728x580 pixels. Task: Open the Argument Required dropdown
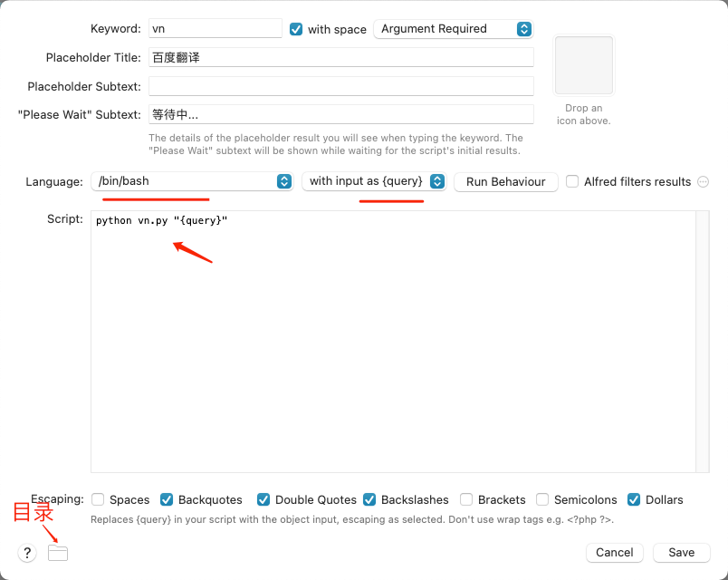453,29
